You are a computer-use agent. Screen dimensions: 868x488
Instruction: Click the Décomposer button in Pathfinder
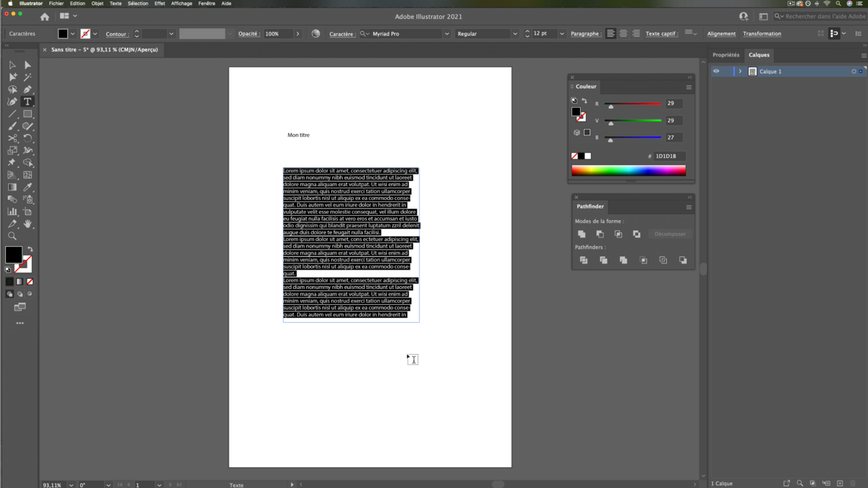(x=670, y=234)
